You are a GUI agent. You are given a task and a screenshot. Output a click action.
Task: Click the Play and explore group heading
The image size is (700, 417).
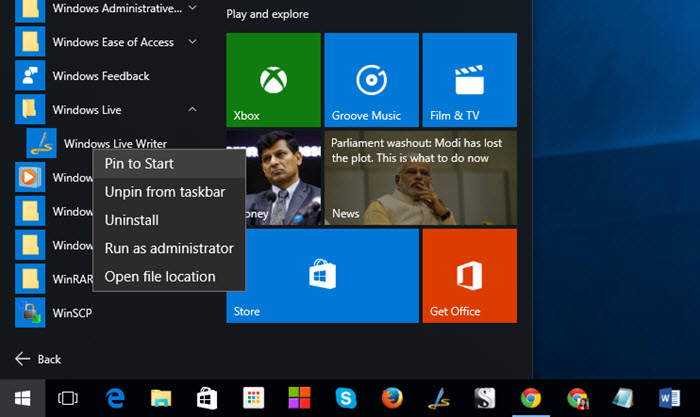(x=267, y=14)
